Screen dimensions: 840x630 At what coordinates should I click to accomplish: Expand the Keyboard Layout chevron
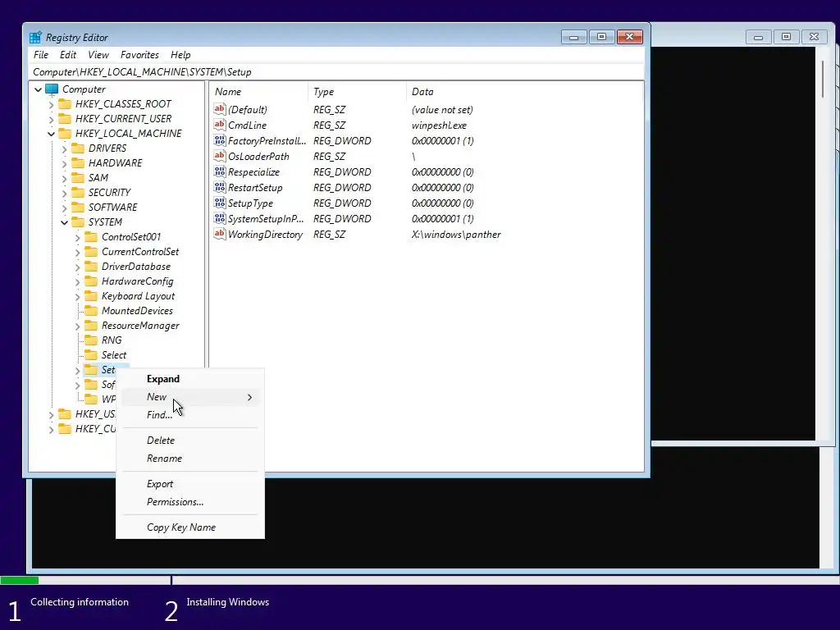78,296
